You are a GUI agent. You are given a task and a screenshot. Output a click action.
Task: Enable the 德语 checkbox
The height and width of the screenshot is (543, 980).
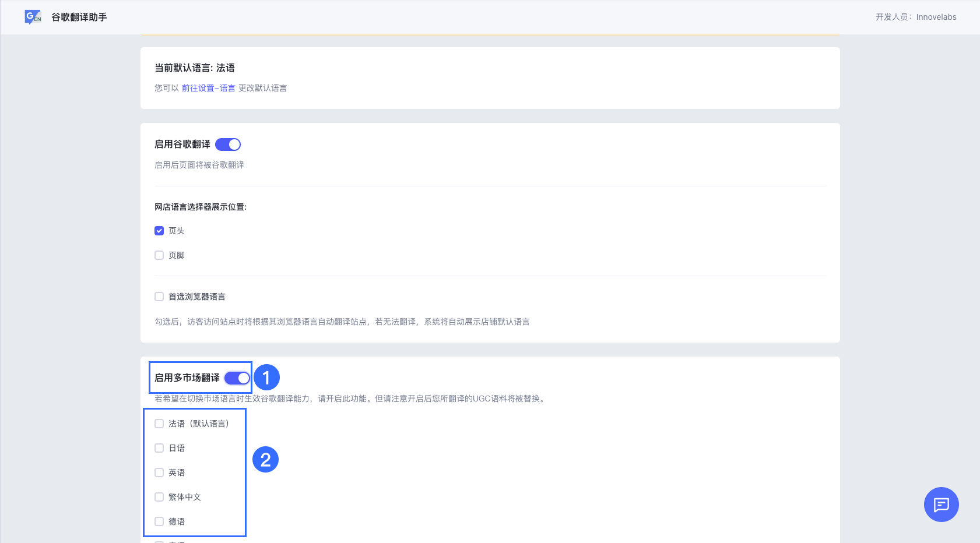click(x=159, y=521)
